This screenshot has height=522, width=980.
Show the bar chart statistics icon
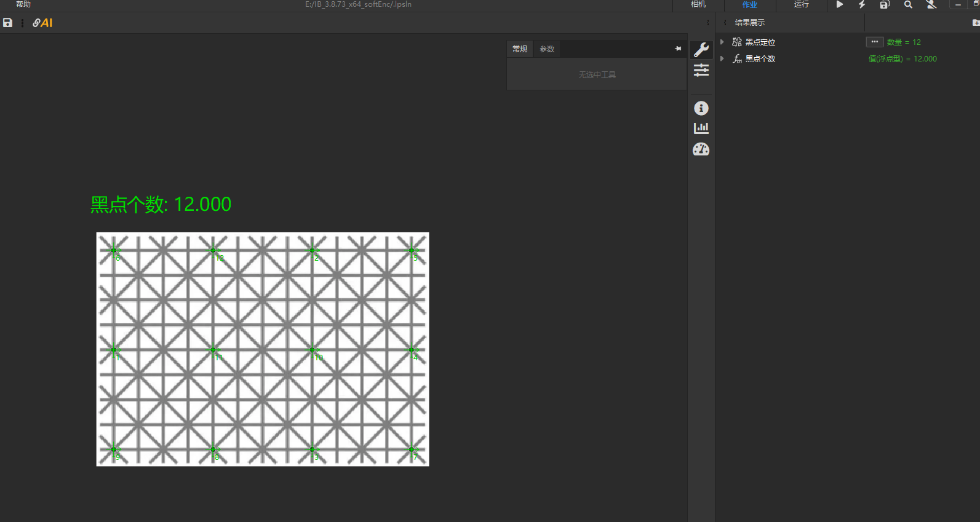701,128
